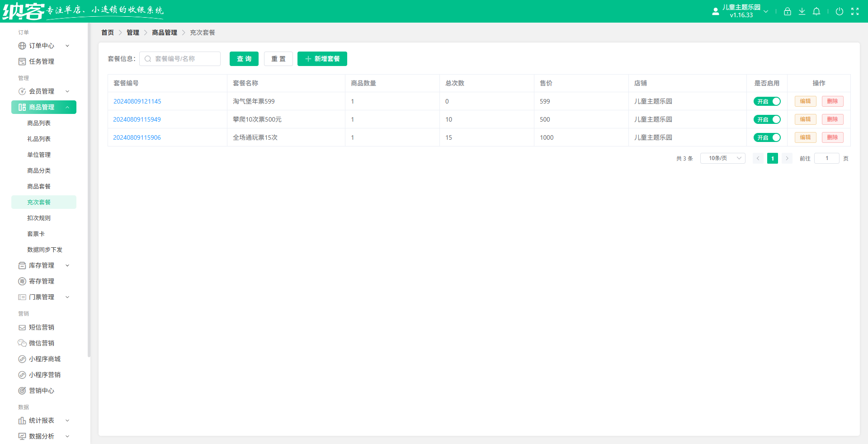Click the 数据分析 monitor icon
This screenshot has width=868, height=444.
point(22,436)
